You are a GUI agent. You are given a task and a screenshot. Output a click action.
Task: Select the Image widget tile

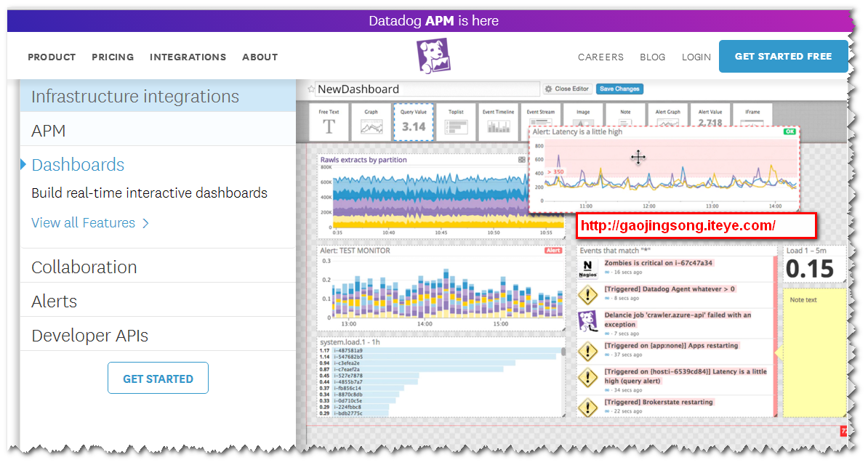coord(583,115)
